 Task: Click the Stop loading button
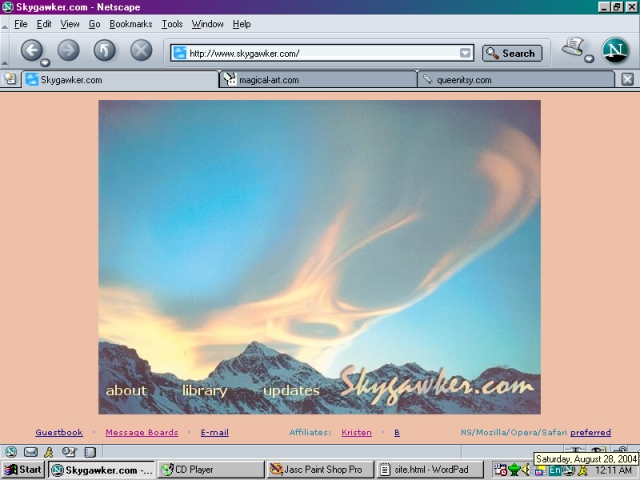[141, 50]
